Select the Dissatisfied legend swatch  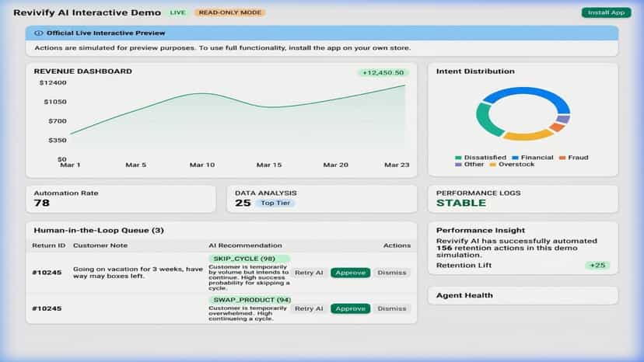tap(458, 158)
